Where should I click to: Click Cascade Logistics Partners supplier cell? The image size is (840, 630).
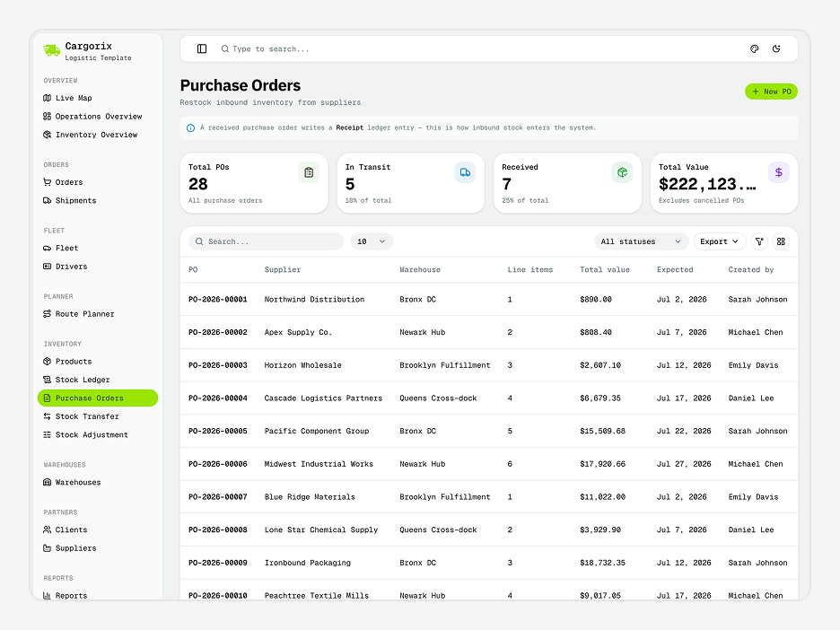click(x=324, y=398)
